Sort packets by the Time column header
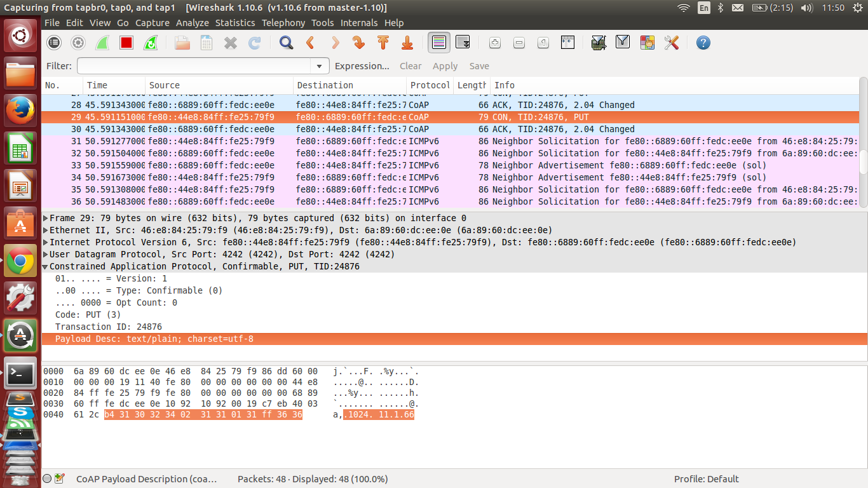868x488 pixels. [x=114, y=85]
